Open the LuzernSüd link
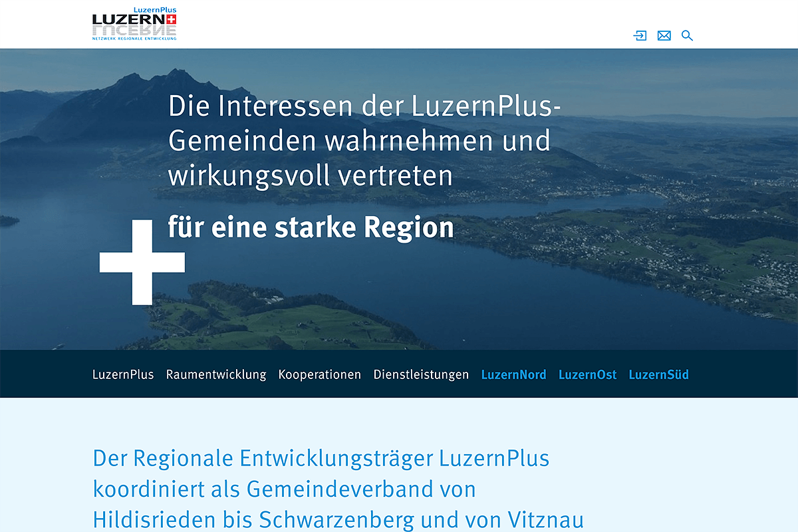Screen dimensions: 798x532 [x=658, y=374]
